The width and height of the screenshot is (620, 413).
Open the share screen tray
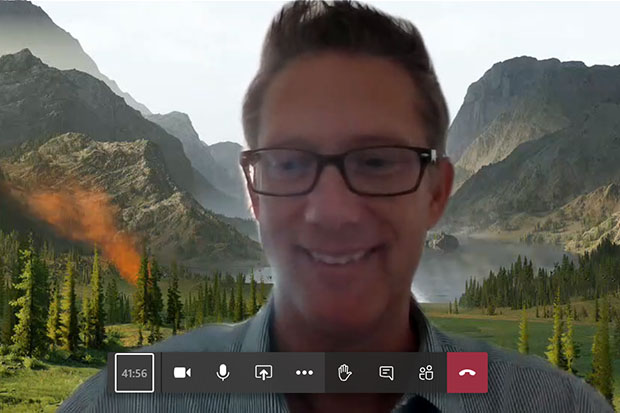[x=264, y=373]
